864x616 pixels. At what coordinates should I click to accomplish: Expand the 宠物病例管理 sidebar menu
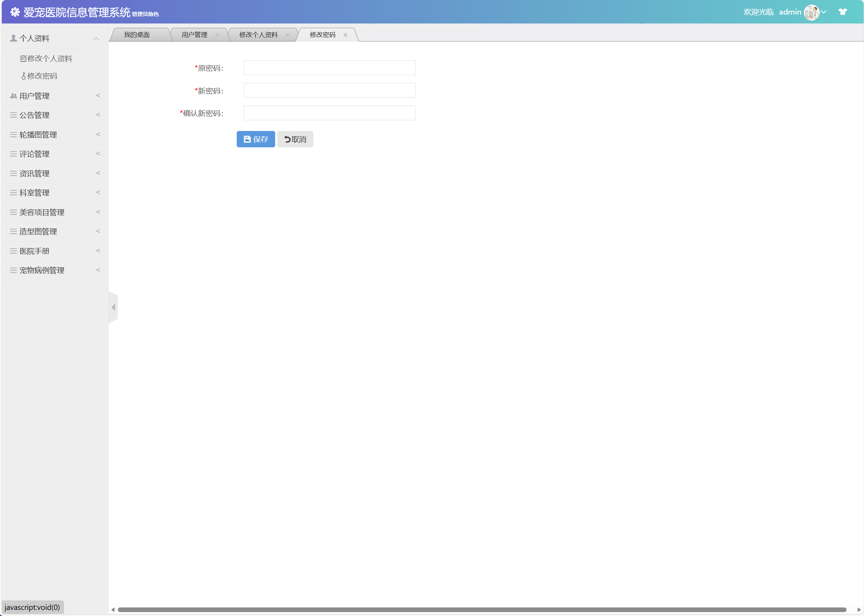(x=54, y=270)
